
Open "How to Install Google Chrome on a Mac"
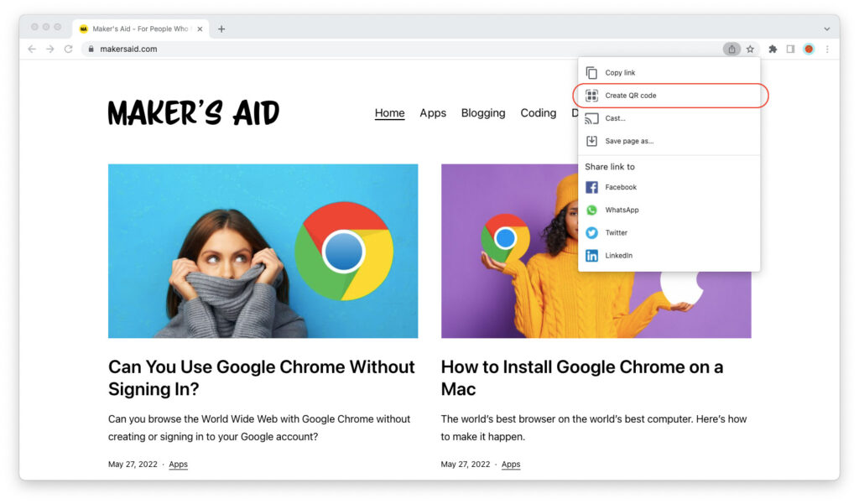[x=582, y=378]
